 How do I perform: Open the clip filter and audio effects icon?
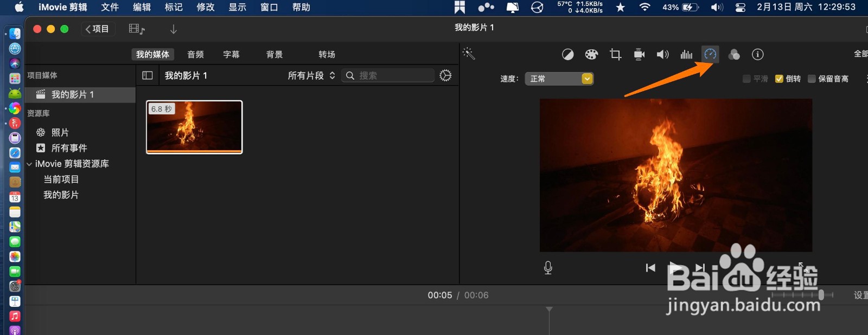click(x=734, y=54)
